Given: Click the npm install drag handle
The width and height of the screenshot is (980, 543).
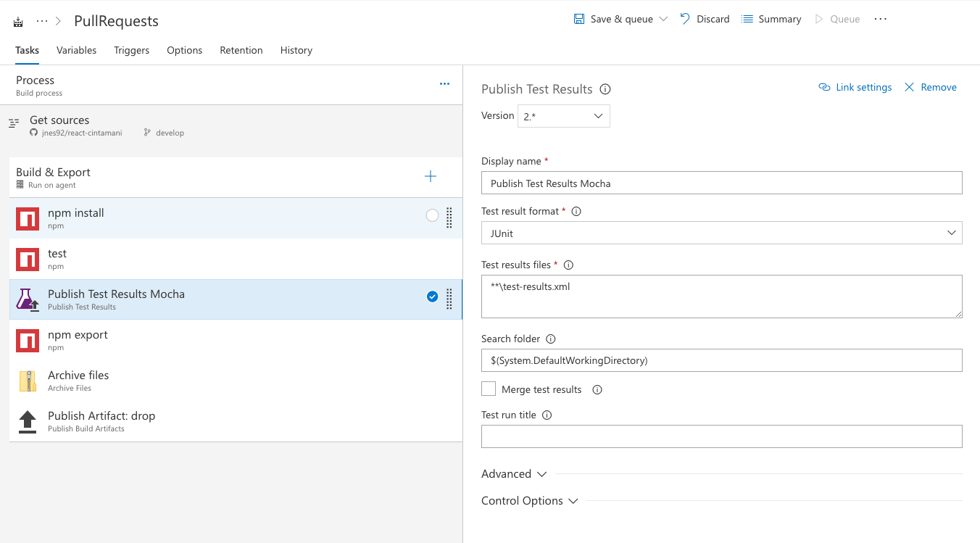Looking at the screenshot, I should click(449, 217).
